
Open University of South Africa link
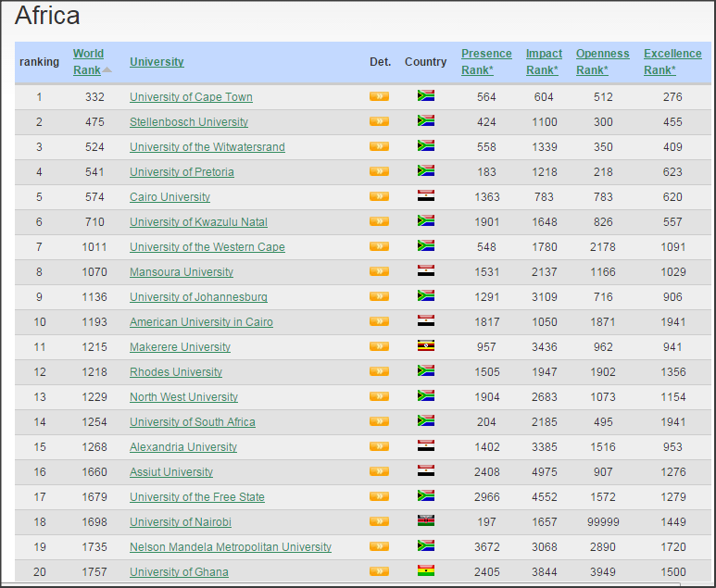(x=193, y=422)
